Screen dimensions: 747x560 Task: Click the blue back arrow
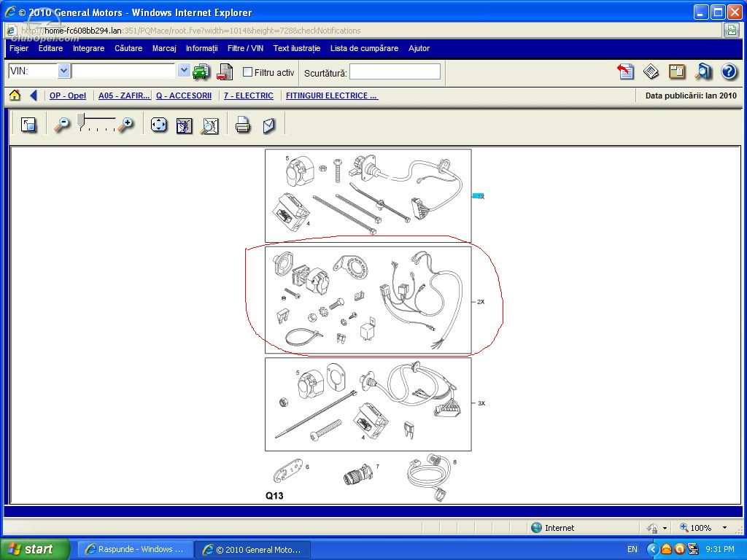[x=34, y=96]
